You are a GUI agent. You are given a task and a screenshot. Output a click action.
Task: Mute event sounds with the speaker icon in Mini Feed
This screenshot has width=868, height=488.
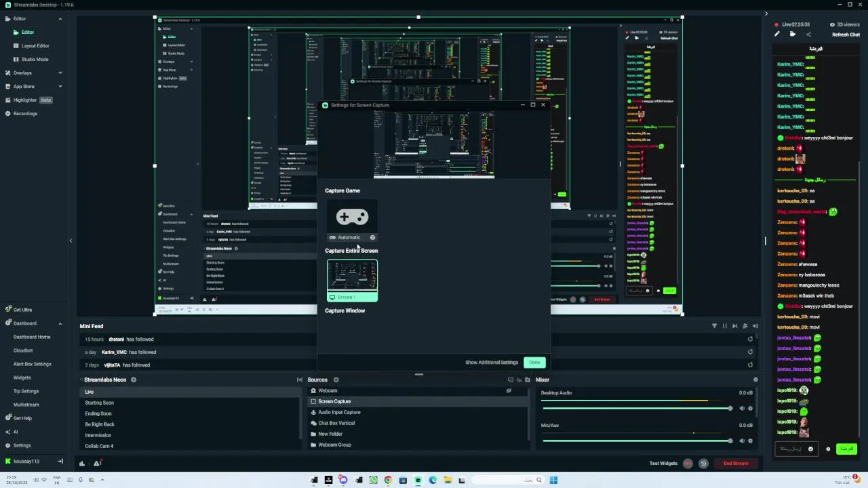coord(755,326)
